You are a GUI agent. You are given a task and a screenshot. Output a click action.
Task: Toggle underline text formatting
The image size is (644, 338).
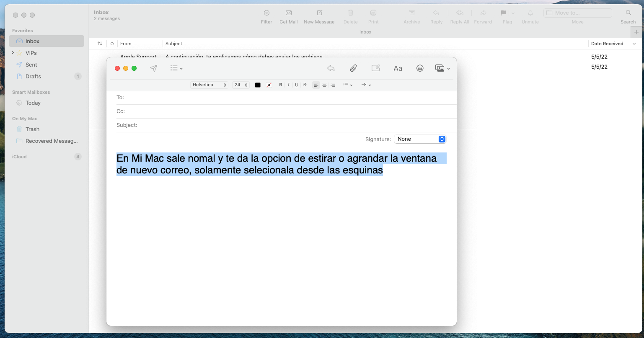coord(297,85)
